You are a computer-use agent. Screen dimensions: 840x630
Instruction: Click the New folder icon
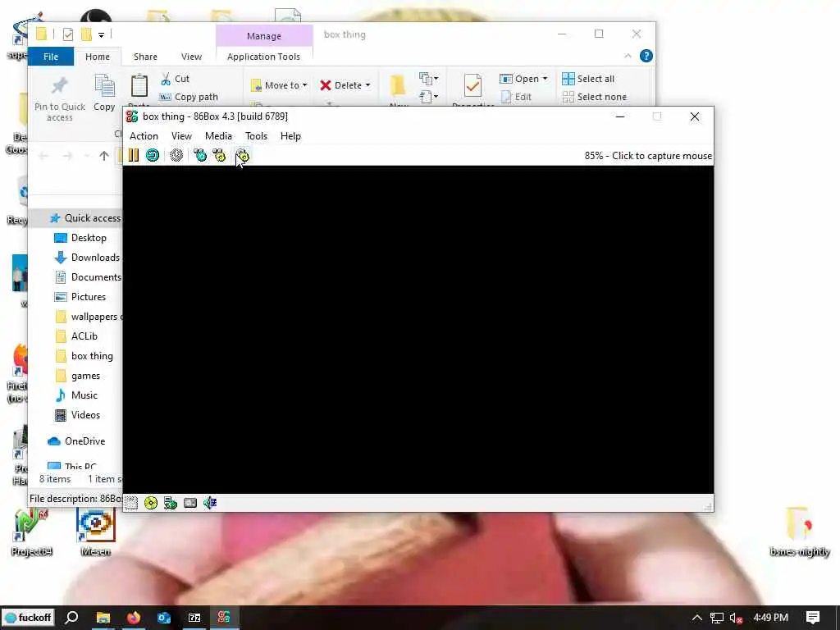coord(398,85)
